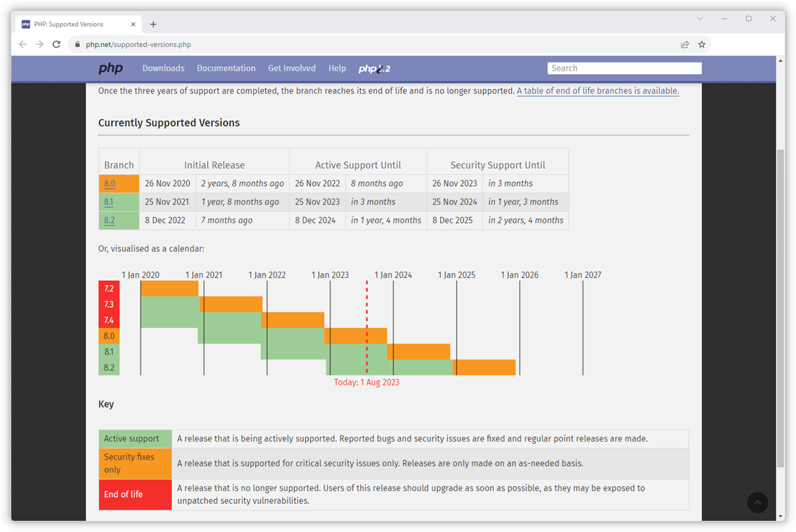Click the browser forward arrow
The width and height of the screenshot is (796, 532).
point(39,45)
